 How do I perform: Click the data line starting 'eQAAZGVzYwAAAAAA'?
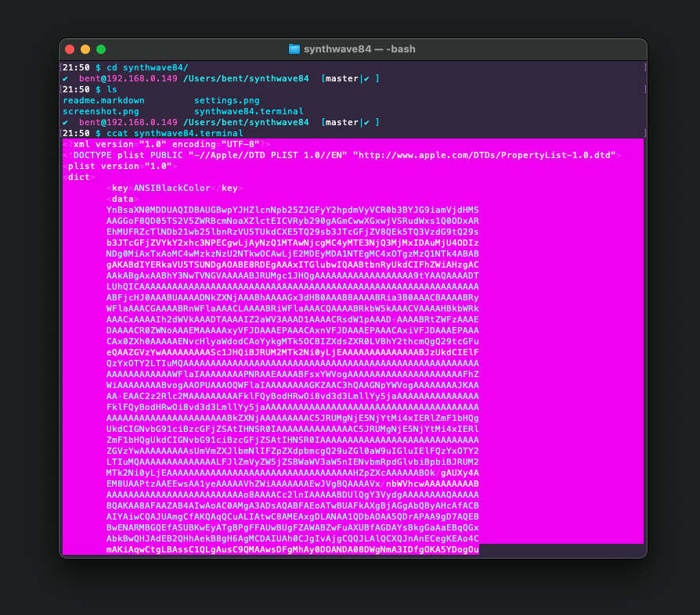pyautogui.click(x=292, y=352)
